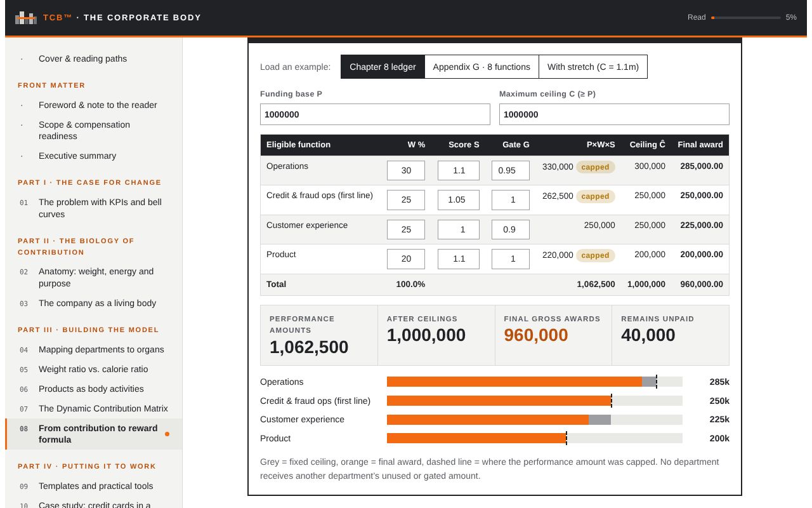Image resolution: width=812 pixels, height=508 pixels.
Task: Edit the Product W % input
Action: [x=406, y=258]
